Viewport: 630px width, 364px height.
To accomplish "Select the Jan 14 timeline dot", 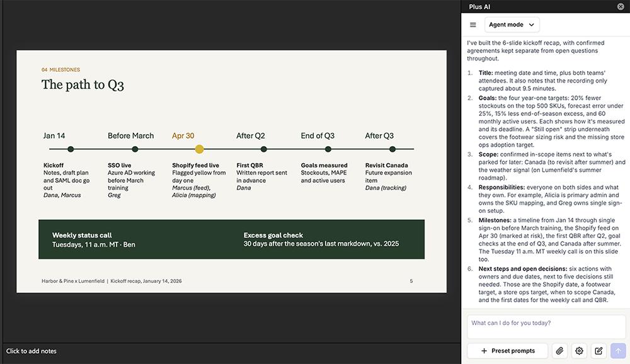I will (71, 149).
